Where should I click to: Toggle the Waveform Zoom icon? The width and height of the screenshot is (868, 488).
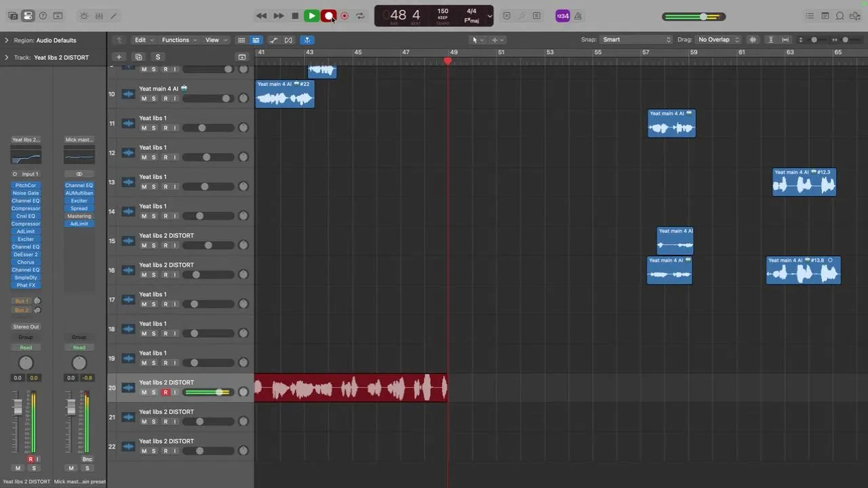tap(753, 40)
